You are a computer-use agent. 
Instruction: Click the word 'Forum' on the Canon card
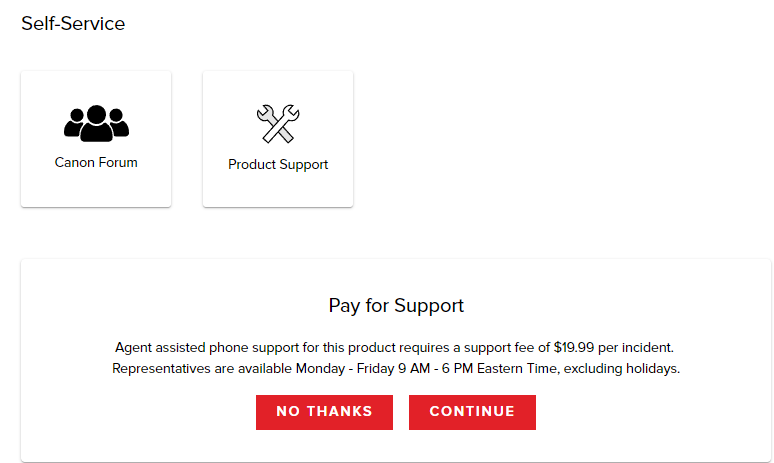pyautogui.click(x=117, y=162)
